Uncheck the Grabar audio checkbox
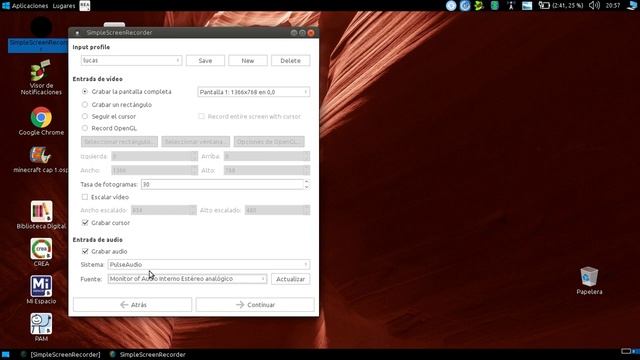Image resolution: width=640 pixels, height=360 pixels. pos(85,251)
